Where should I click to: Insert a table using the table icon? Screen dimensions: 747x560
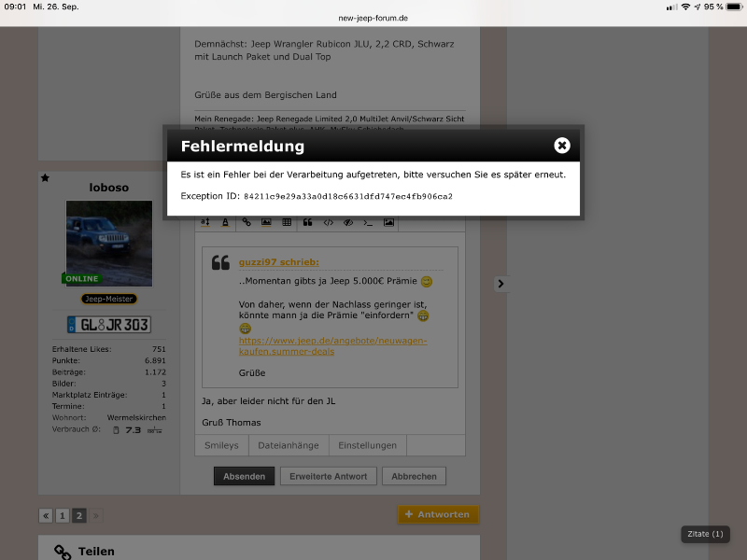(287, 223)
